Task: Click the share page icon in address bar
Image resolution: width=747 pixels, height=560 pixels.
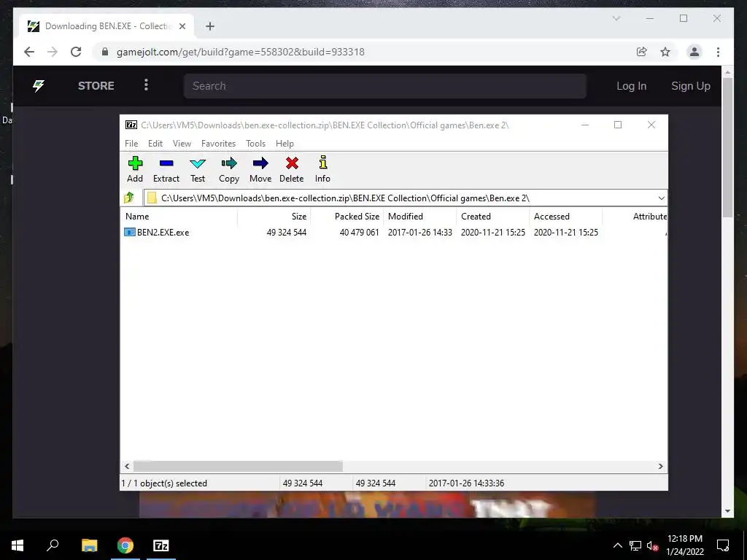Action: coord(642,52)
